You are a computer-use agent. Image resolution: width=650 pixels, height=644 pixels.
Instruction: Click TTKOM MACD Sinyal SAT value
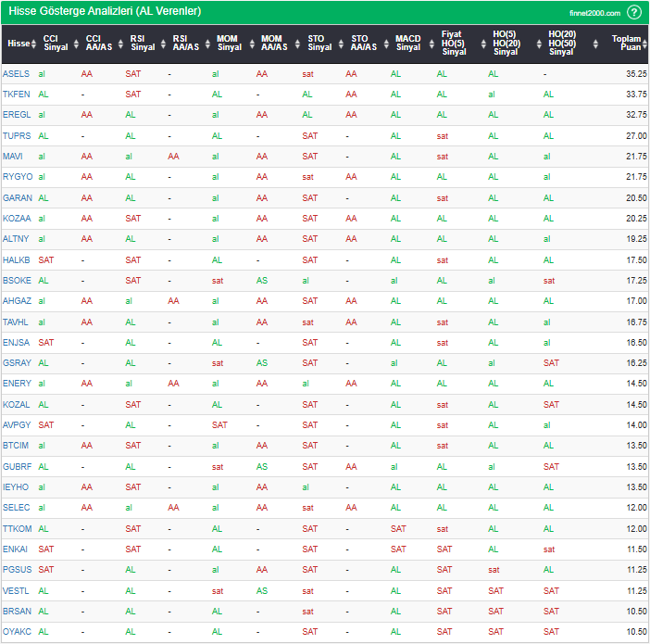[x=398, y=529]
